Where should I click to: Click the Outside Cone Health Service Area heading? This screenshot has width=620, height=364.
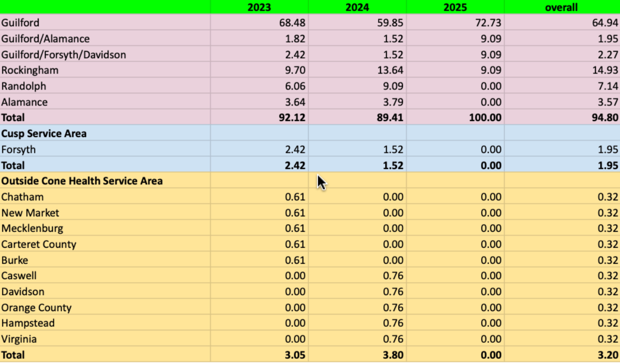pos(105,181)
